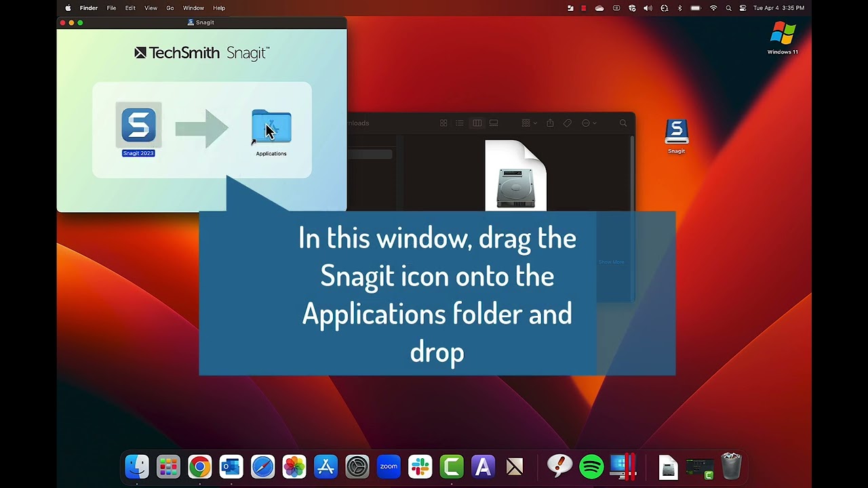This screenshot has width=868, height=488.
Task: Click the red recording indicator in menu bar
Action: click(x=583, y=8)
